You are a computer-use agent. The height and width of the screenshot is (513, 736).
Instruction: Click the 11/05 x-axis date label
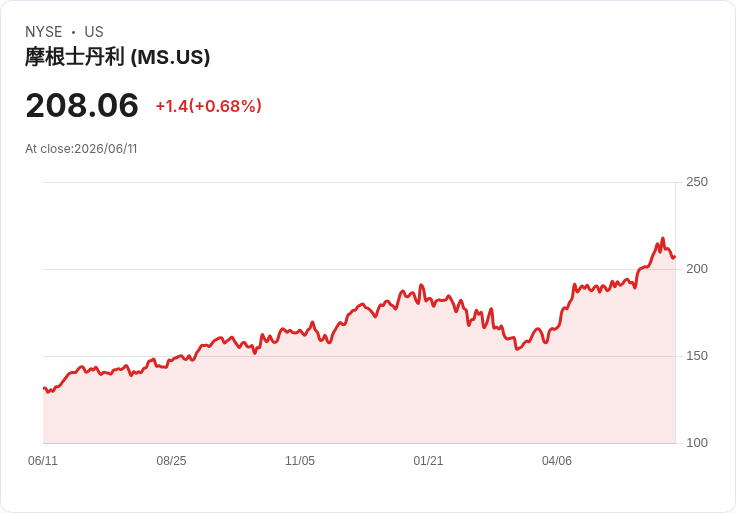point(300,460)
